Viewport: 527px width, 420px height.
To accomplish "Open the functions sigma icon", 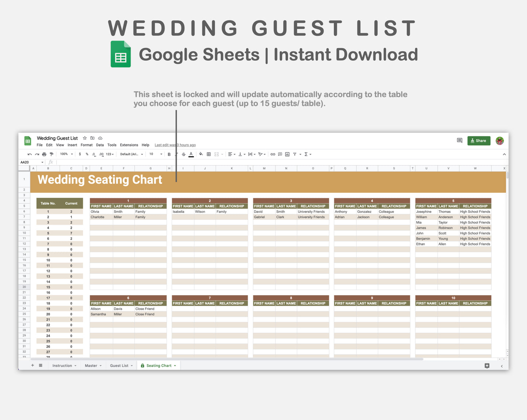I will [x=306, y=154].
